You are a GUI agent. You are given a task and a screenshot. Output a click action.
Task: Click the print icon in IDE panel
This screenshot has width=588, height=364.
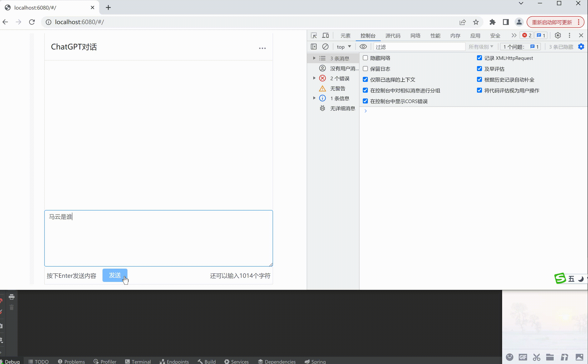pyautogui.click(x=12, y=297)
